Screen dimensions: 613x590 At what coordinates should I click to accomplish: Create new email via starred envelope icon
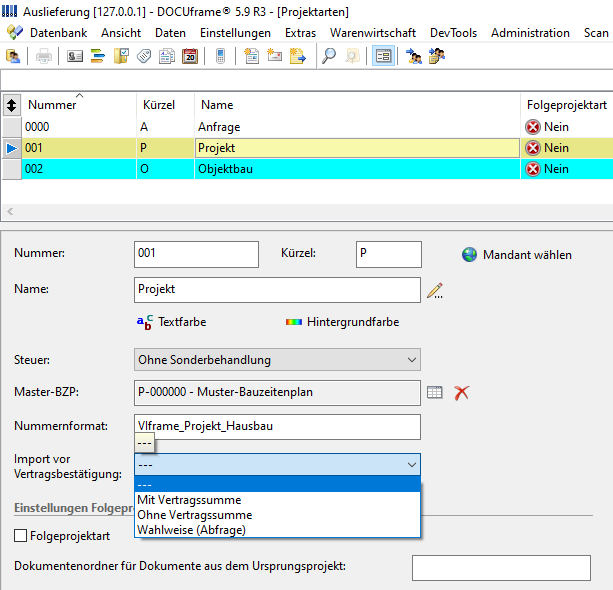click(x=274, y=56)
